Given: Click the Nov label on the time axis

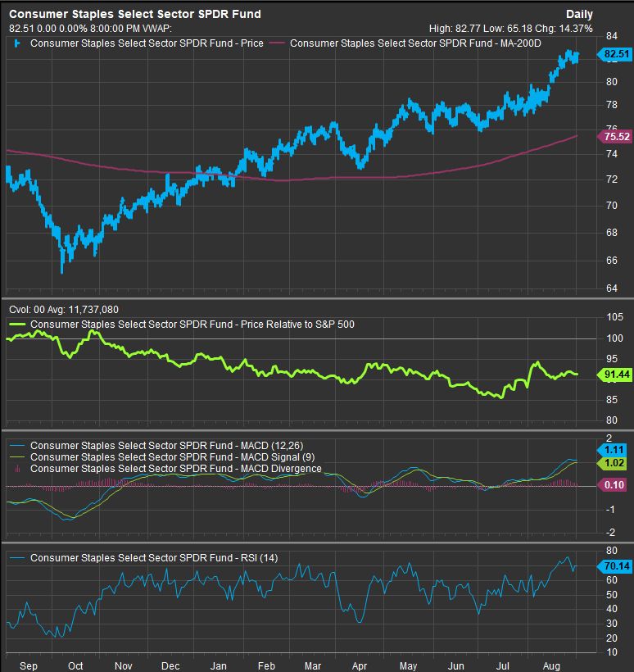Looking at the screenshot, I should [x=124, y=666].
